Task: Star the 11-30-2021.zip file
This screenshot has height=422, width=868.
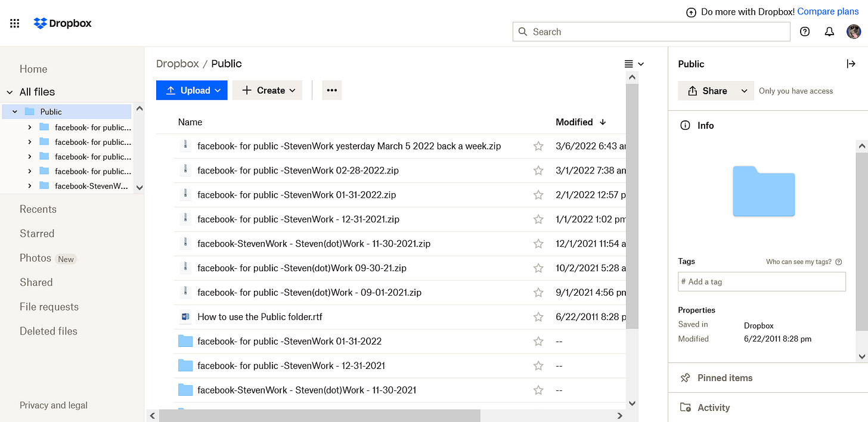Action: coord(538,244)
